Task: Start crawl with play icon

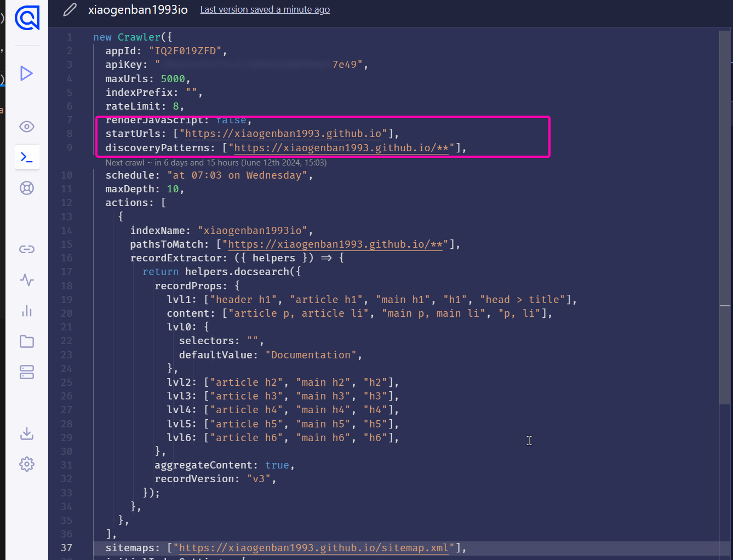Action: pos(26,73)
